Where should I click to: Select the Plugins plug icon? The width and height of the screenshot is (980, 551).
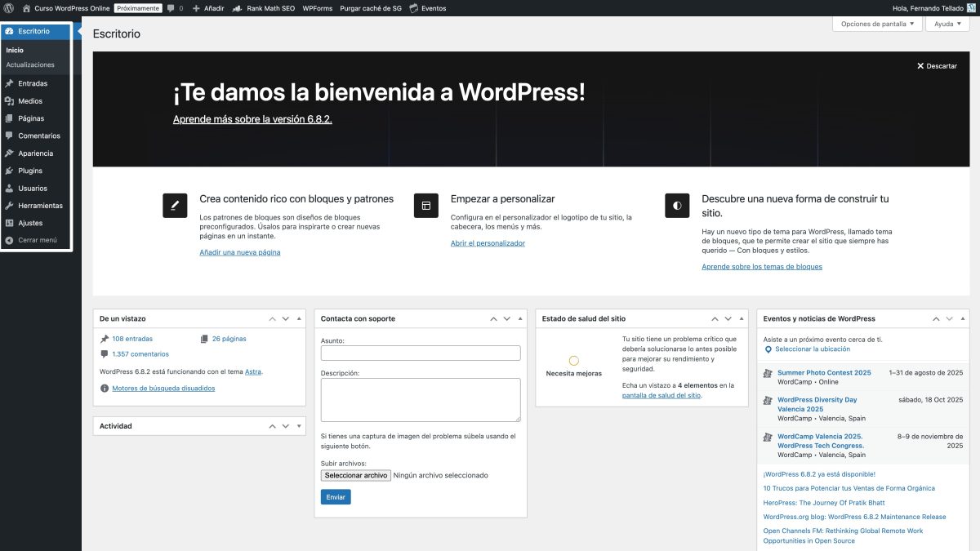point(8,171)
